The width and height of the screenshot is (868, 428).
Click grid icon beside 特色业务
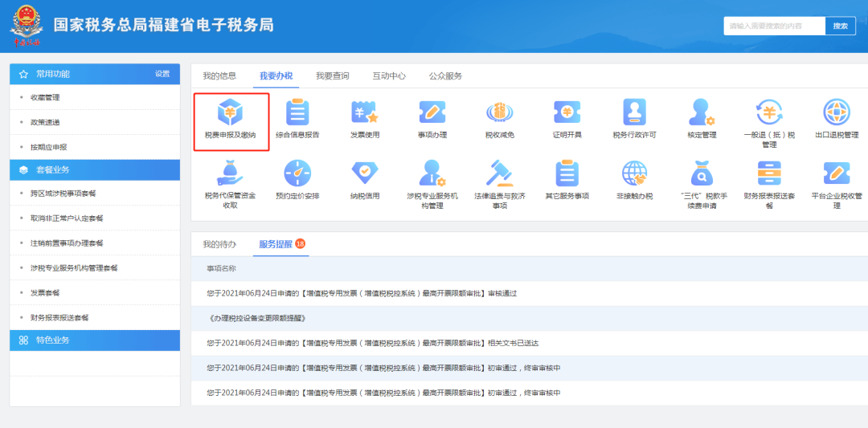click(23, 340)
